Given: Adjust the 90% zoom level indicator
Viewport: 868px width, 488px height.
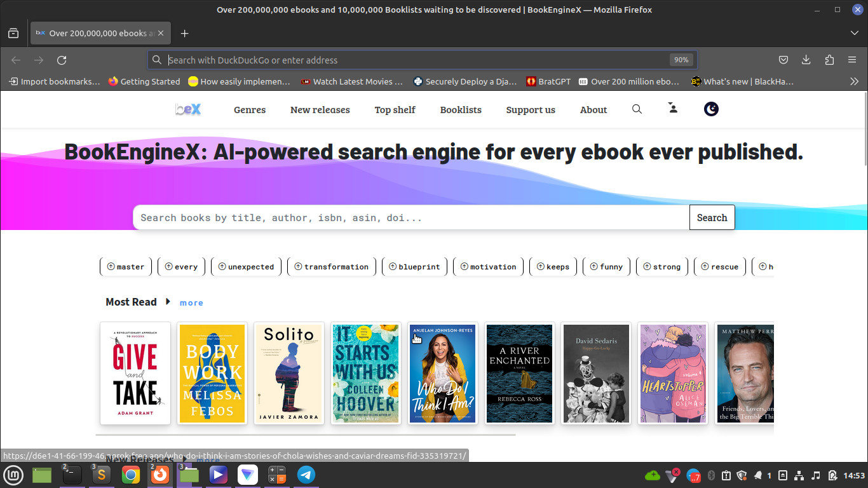Looking at the screenshot, I should (681, 60).
